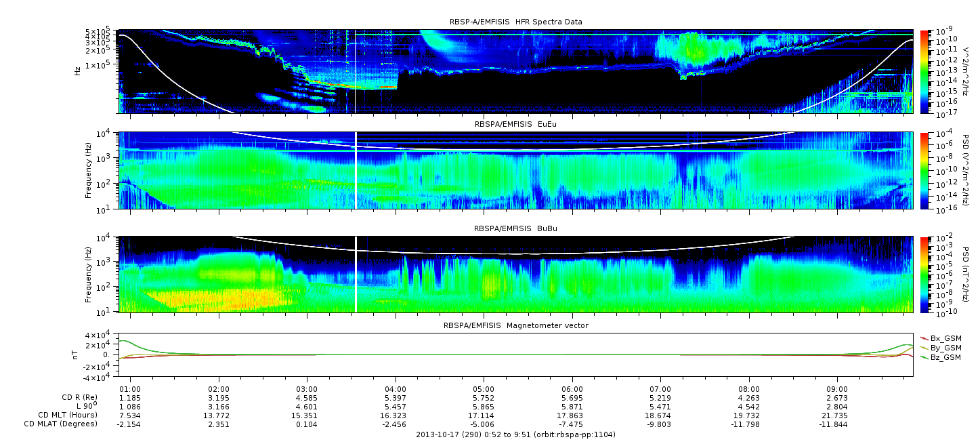
Task: Click the RBSPA/EMFISIS BuBu panel title
Action: coord(515,228)
